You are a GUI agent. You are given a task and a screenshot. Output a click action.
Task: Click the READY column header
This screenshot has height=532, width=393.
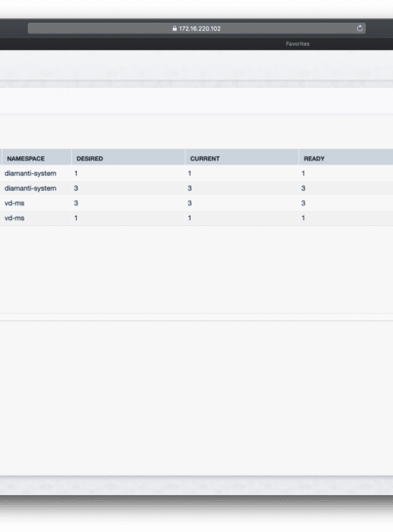314,159
